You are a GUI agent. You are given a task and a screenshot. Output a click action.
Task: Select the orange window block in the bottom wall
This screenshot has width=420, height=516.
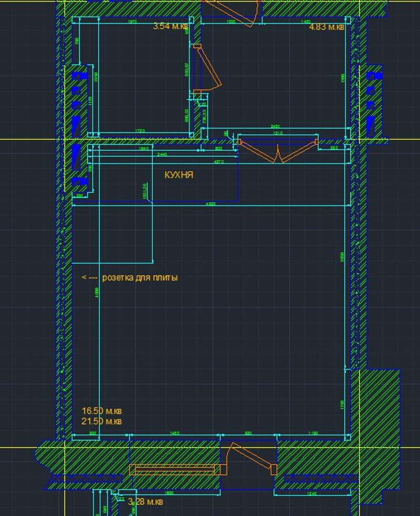(176, 469)
